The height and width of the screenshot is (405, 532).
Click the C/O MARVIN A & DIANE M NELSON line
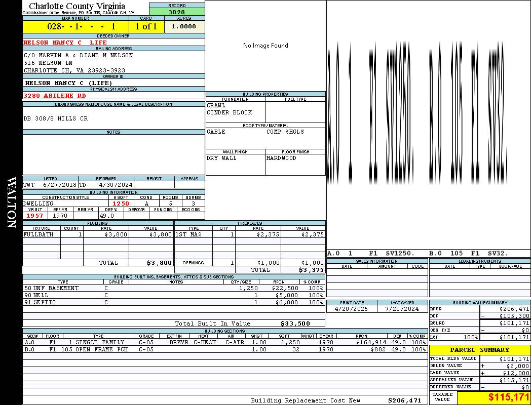[79, 55]
